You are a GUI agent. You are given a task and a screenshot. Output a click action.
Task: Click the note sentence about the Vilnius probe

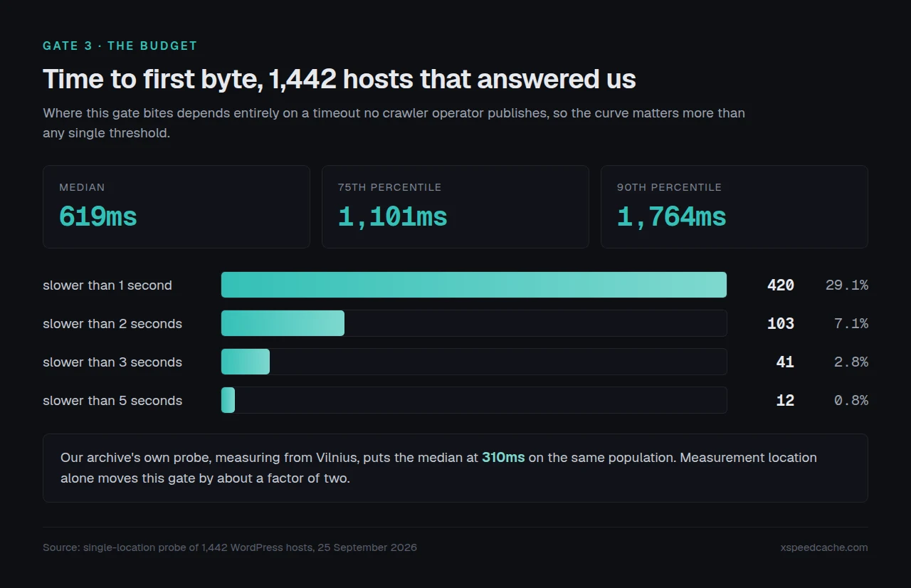coord(438,468)
